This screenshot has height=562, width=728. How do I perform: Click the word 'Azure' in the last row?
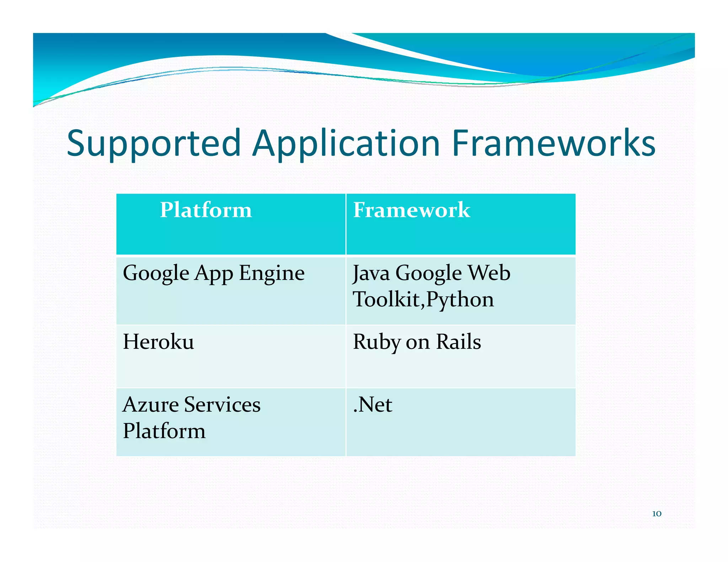coord(150,405)
